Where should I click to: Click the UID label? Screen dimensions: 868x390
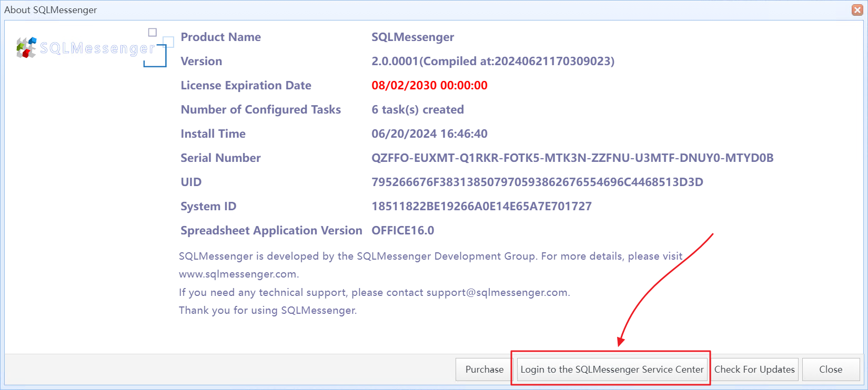click(191, 182)
